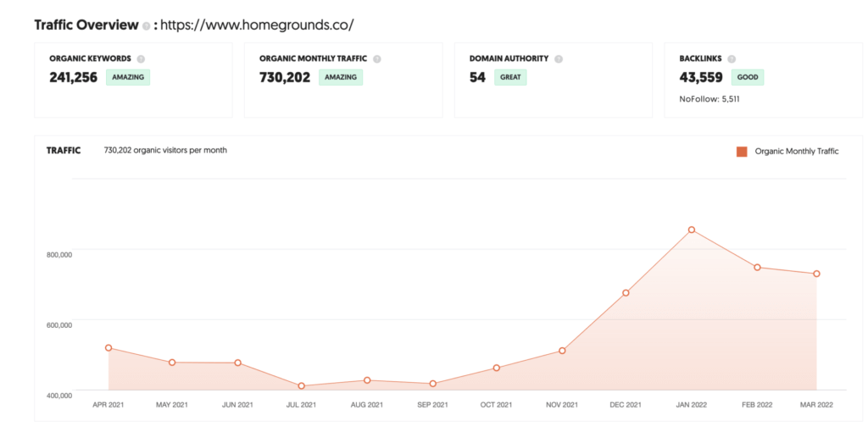Click the Organic Monthly Traffic legend label

click(797, 152)
